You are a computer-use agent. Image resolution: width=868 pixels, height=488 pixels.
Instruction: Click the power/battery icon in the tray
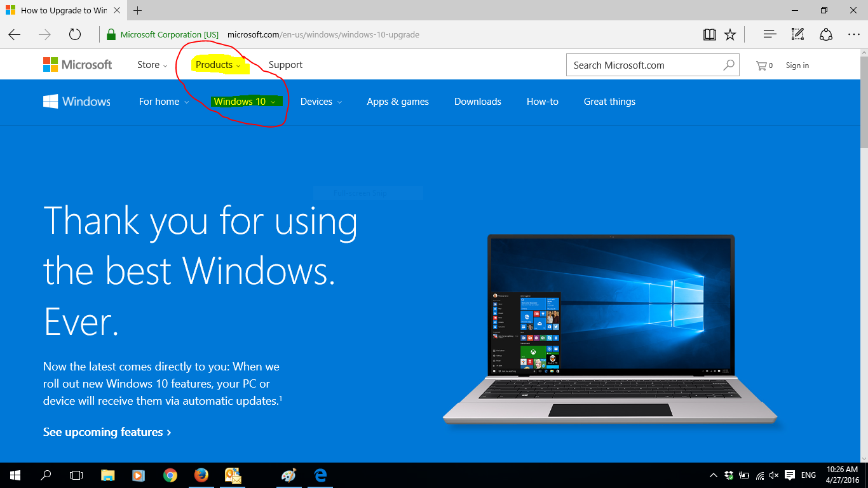[x=744, y=475]
